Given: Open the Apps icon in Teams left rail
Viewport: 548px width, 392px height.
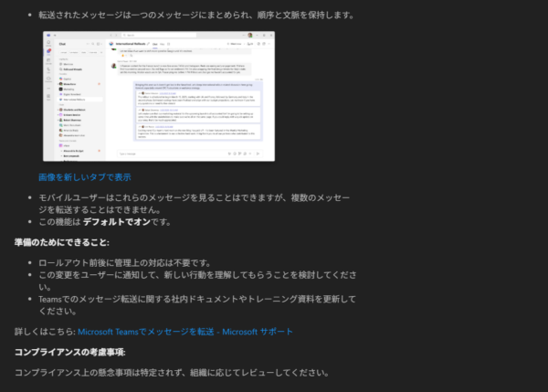Looking at the screenshot, I should [47, 96].
